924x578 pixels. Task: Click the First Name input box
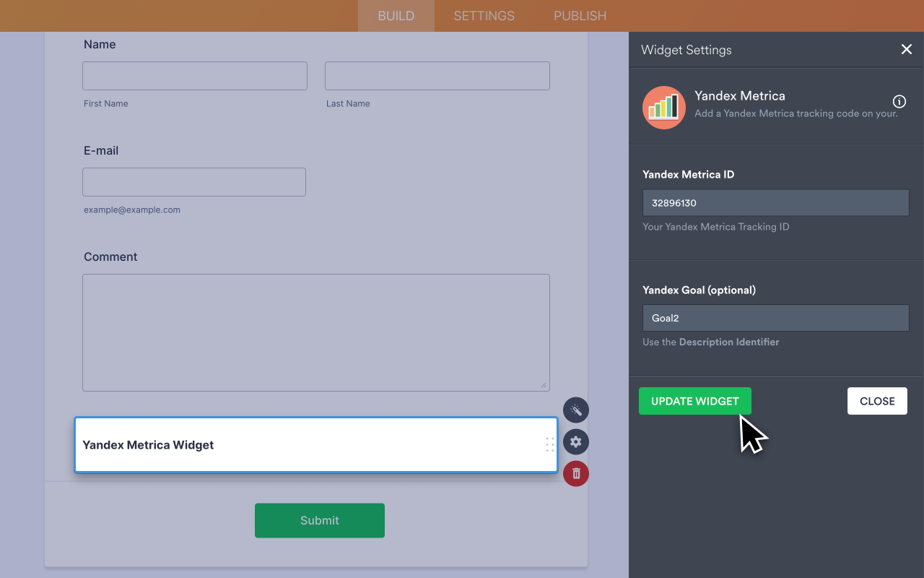pyautogui.click(x=194, y=75)
